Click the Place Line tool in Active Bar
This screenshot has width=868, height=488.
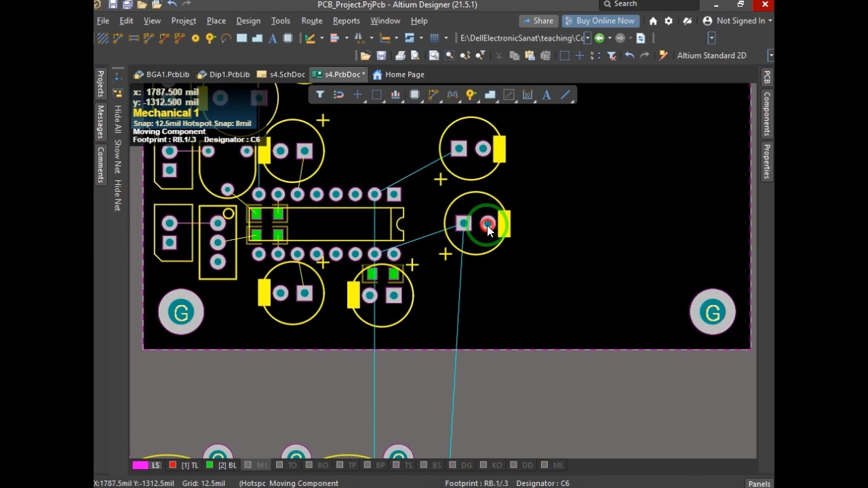tap(566, 95)
